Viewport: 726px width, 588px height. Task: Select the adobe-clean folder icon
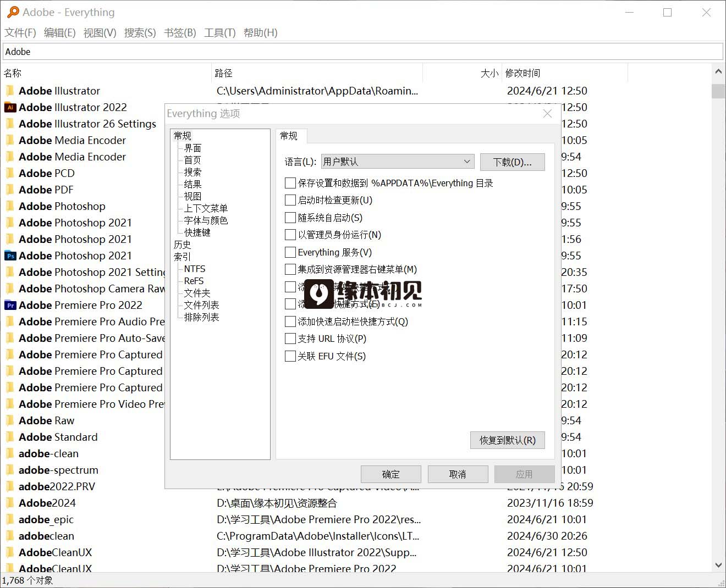(10, 453)
